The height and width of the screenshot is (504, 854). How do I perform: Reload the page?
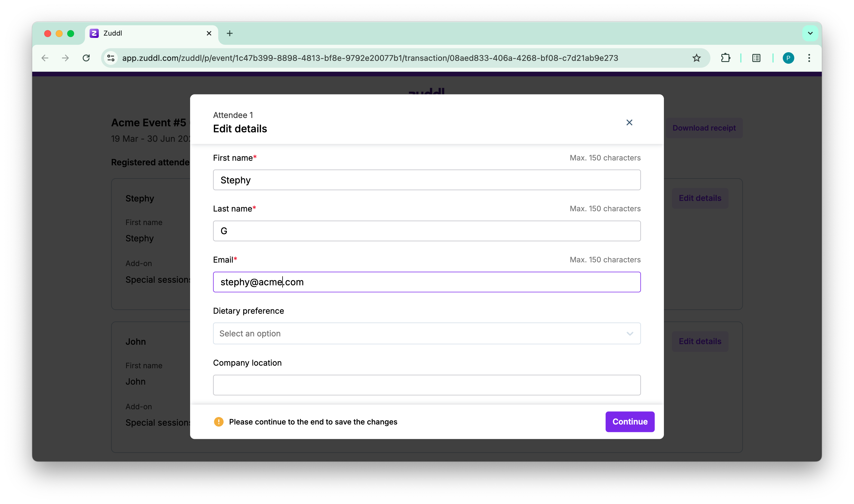86,58
